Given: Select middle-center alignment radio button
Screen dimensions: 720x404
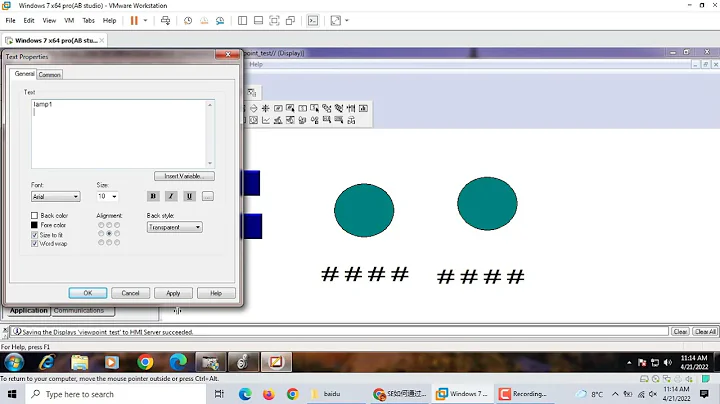Looking at the screenshot, I should click(x=109, y=234).
